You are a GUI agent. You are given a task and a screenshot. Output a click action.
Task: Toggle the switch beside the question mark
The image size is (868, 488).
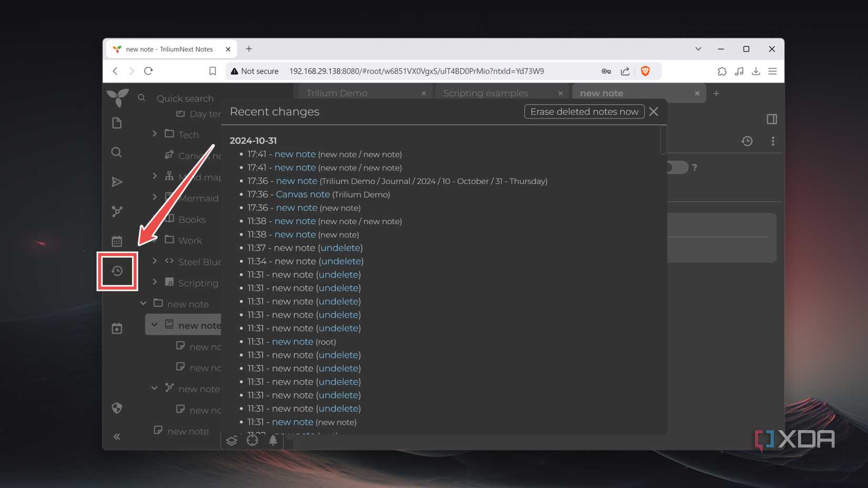point(675,167)
